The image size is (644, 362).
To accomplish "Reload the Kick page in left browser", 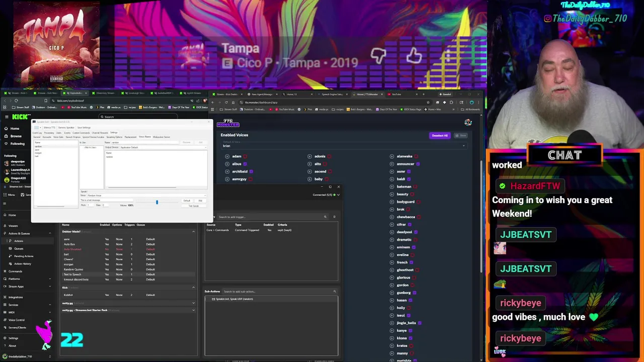I will 16,101.
